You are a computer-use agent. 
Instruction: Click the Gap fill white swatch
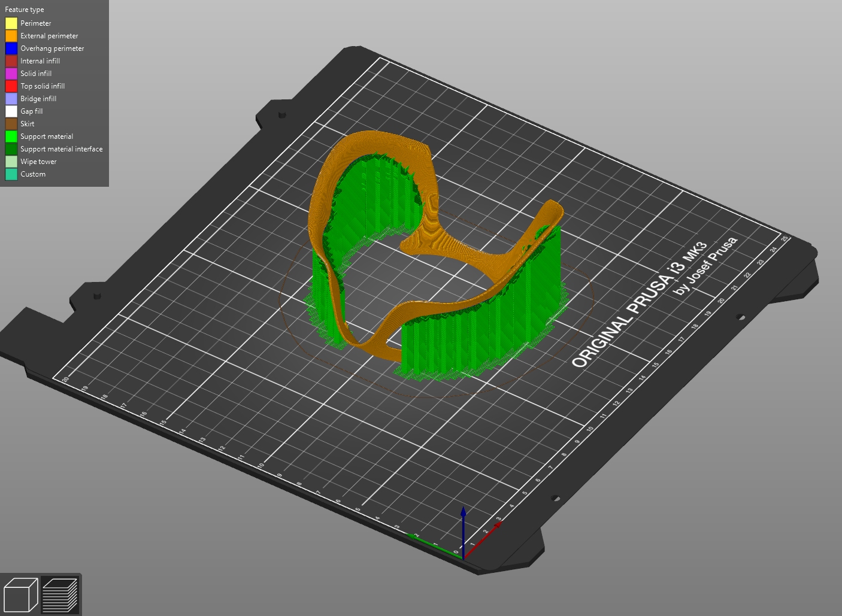point(11,111)
